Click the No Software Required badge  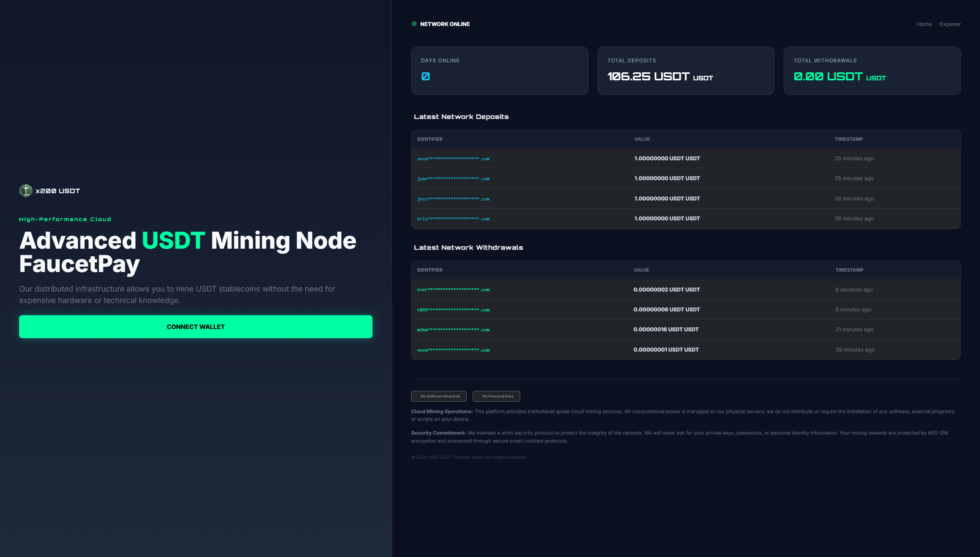pos(439,396)
